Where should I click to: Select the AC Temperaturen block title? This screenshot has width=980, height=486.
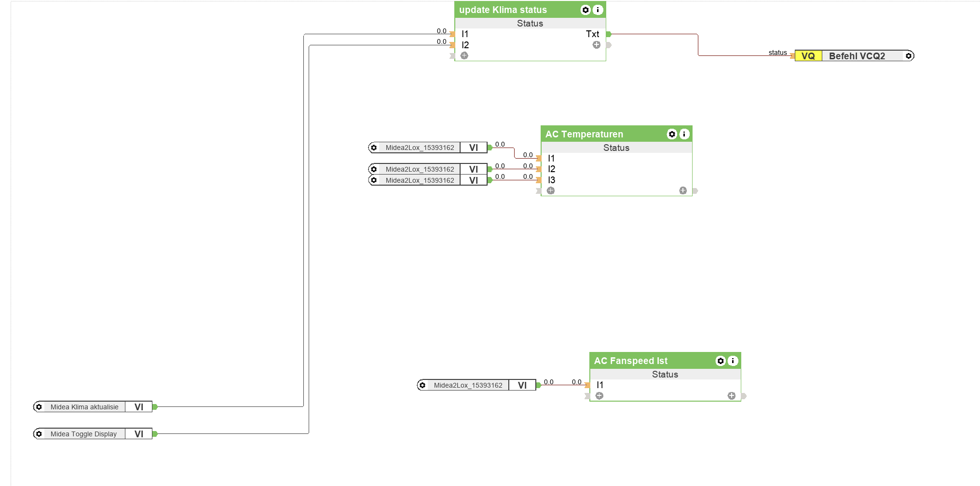pyautogui.click(x=584, y=134)
